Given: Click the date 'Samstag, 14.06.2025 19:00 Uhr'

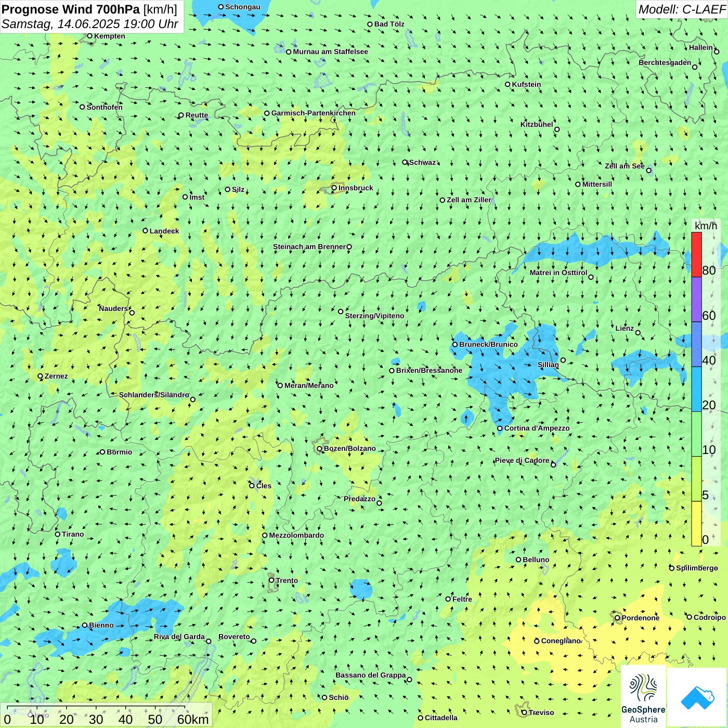Looking at the screenshot, I should [x=90, y=24].
